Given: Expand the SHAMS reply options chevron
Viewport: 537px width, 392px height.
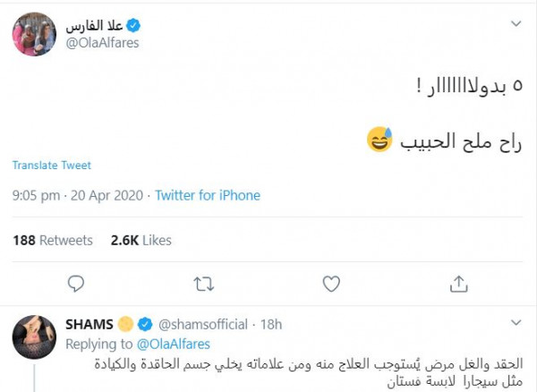Looking at the screenshot, I should [516, 322].
